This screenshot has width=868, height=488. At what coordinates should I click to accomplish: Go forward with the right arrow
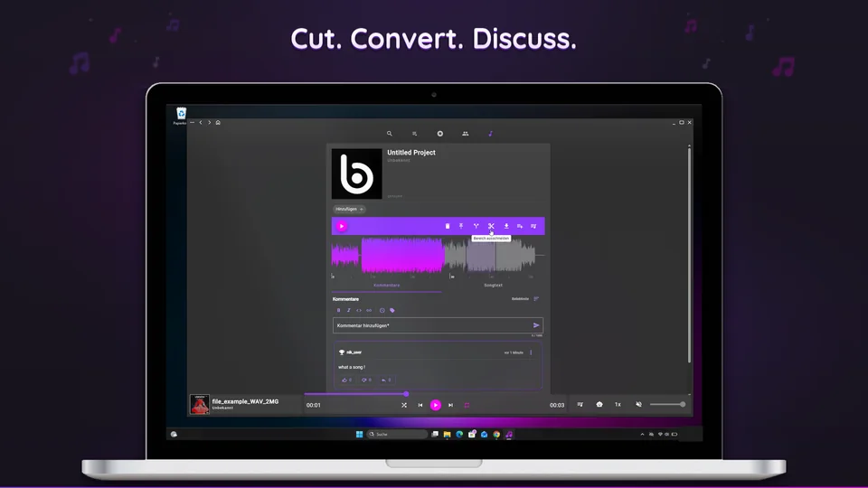[x=209, y=123]
